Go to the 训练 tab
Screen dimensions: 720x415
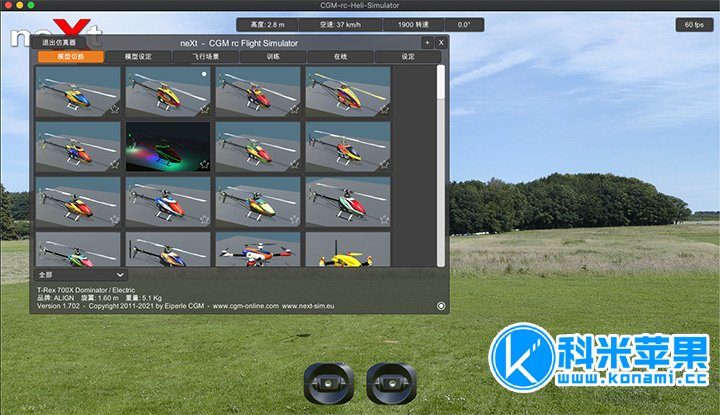(273, 56)
